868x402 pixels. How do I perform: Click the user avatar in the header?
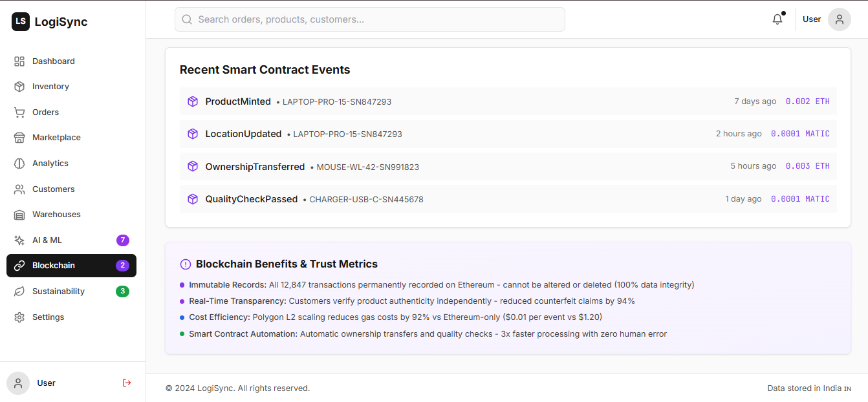pyautogui.click(x=839, y=19)
